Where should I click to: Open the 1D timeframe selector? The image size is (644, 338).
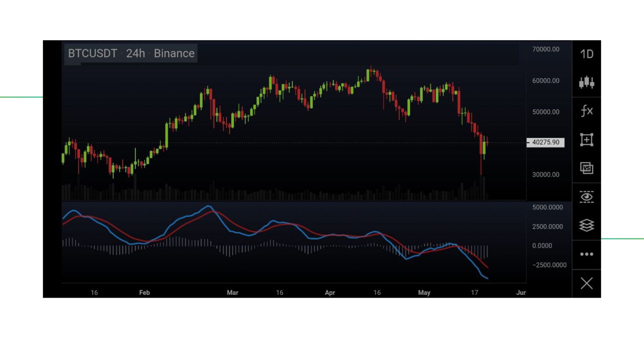(586, 54)
